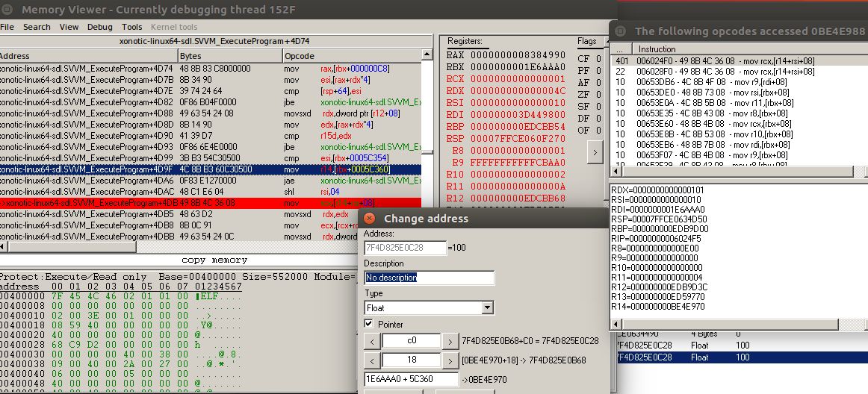Toggle the CF flag value
This screenshot has width=868, height=394.
[x=598, y=58]
